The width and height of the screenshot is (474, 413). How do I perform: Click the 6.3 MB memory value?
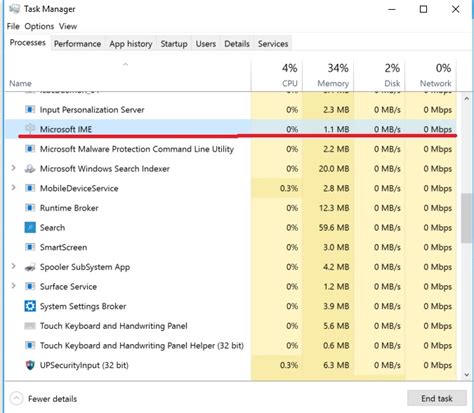[x=336, y=365]
